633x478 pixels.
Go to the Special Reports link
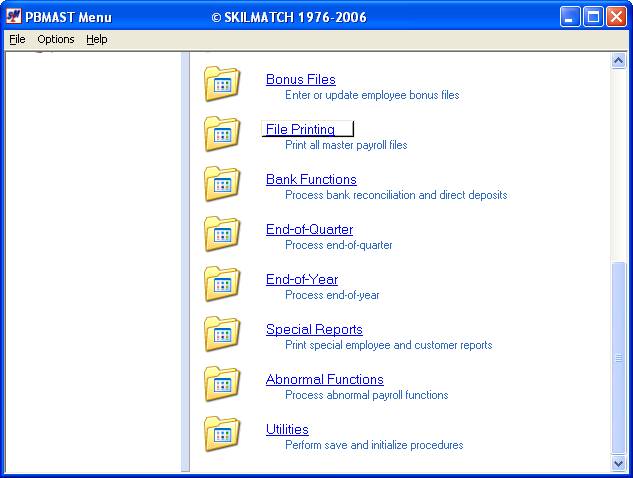(314, 330)
